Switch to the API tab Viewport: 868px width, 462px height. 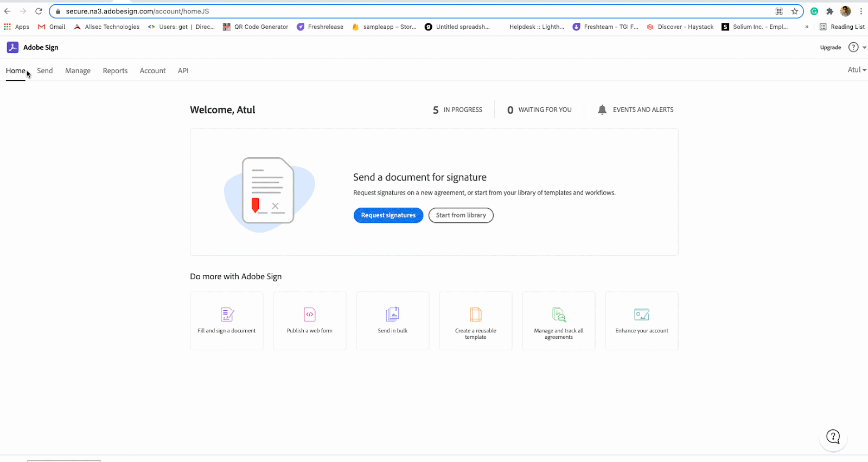pos(183,70)
